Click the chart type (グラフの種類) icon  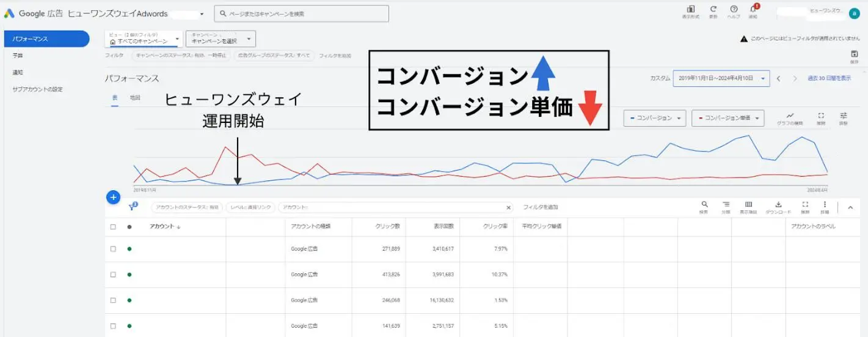790,117
